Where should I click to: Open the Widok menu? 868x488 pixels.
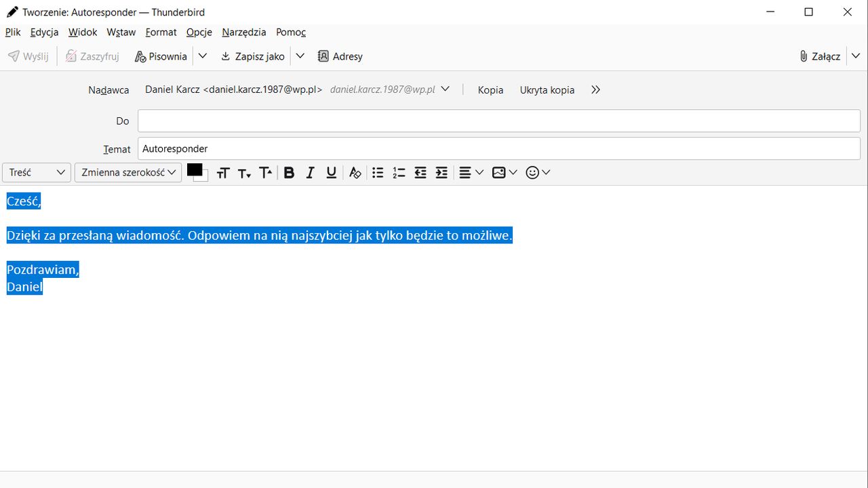tap(83, 32)
